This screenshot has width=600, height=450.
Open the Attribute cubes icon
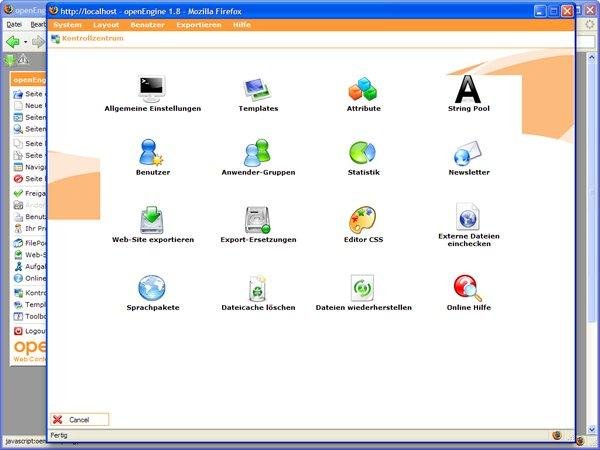[x=363, y=89]
